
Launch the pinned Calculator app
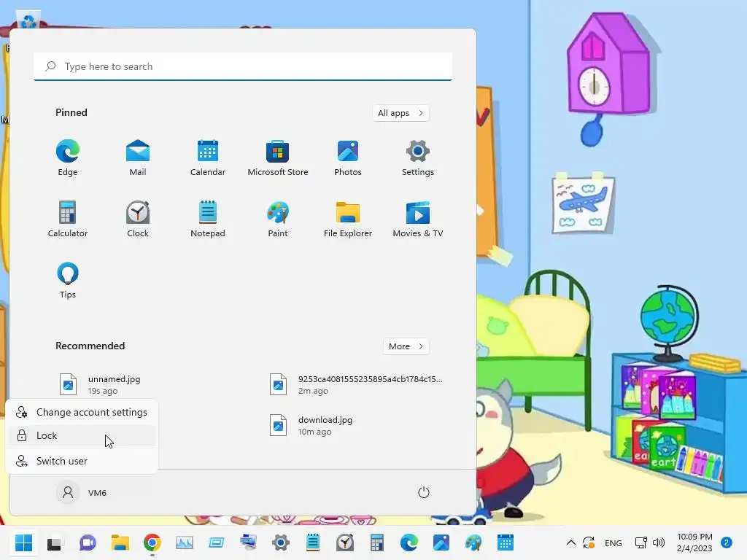pos(68,219)
